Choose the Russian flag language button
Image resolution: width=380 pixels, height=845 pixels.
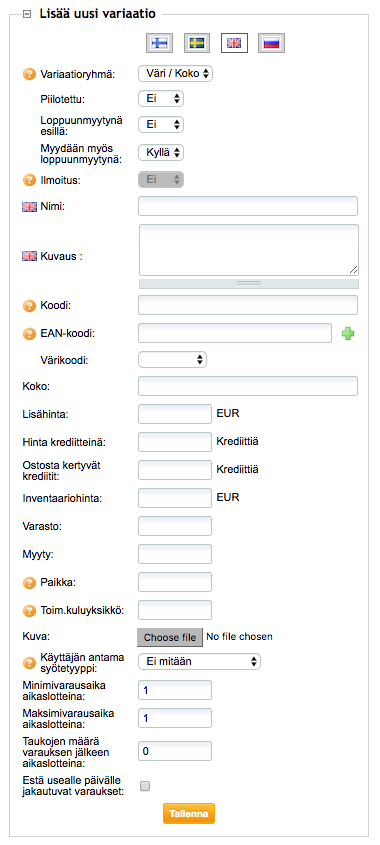[x=272, y=43]
